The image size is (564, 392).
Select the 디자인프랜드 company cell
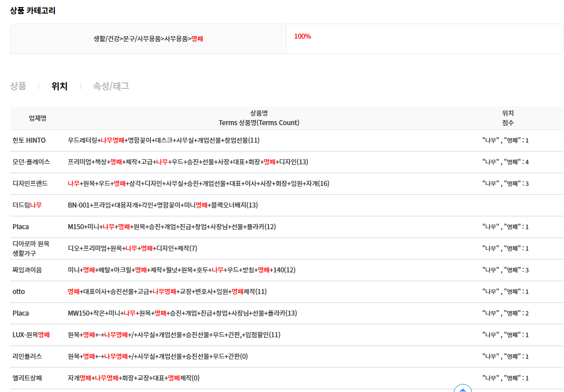tap(30, 183)
